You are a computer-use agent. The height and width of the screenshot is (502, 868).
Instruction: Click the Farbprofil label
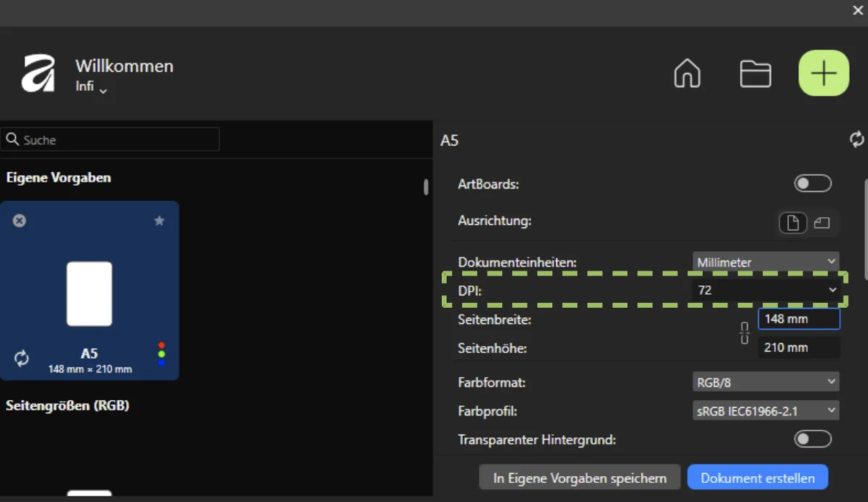coord(488,412)
